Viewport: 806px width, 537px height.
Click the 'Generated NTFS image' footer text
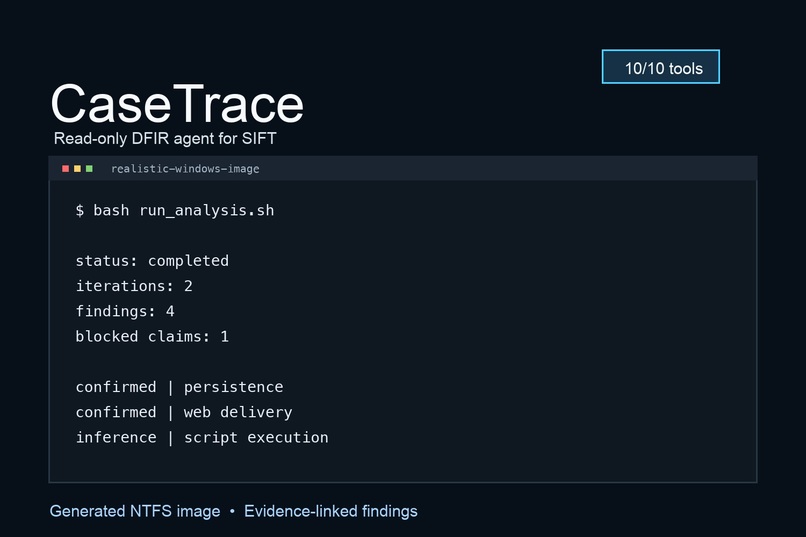coord(135,511)
